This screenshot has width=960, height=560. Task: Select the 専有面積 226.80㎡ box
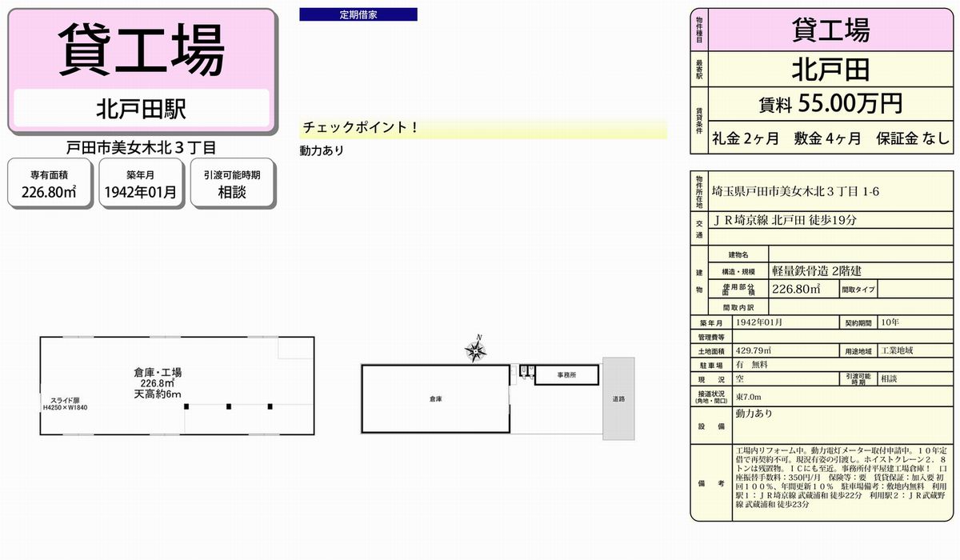pyautogui.click(x=50, y=184)
